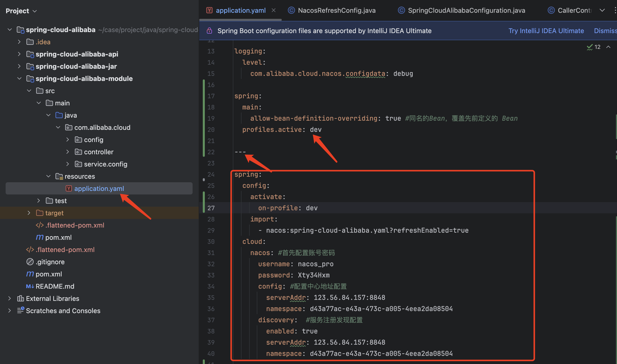The image size is (617, 364).
Task: Click the Markdown icon next to README.md
Action: pyautogui.click(x=30, y=286)
